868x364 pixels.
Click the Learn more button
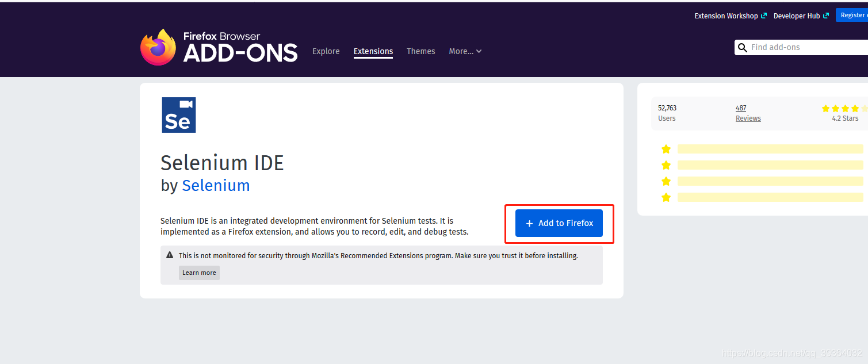click(x=199, y=273)
